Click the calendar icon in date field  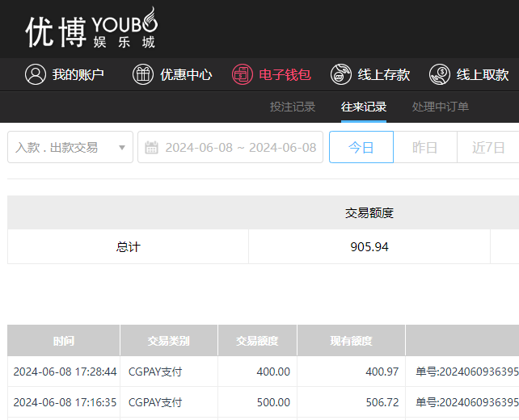[x=151, y=148]
